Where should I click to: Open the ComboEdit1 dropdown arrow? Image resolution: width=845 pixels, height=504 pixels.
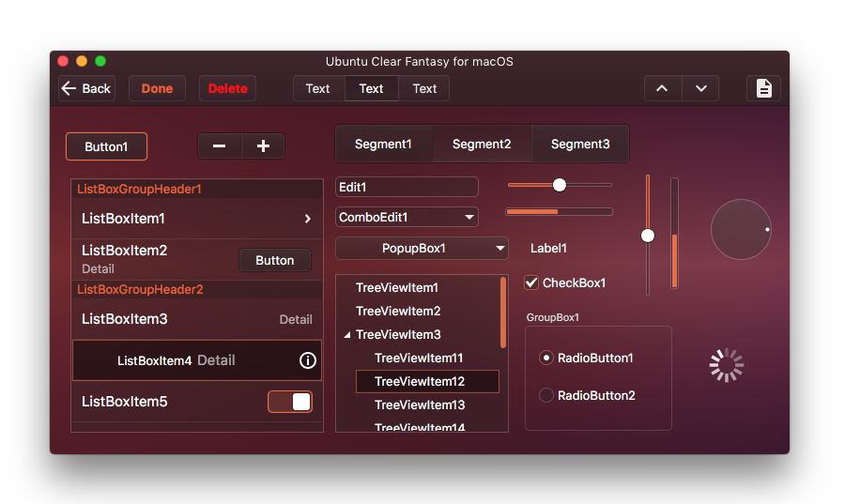[469, 217]
